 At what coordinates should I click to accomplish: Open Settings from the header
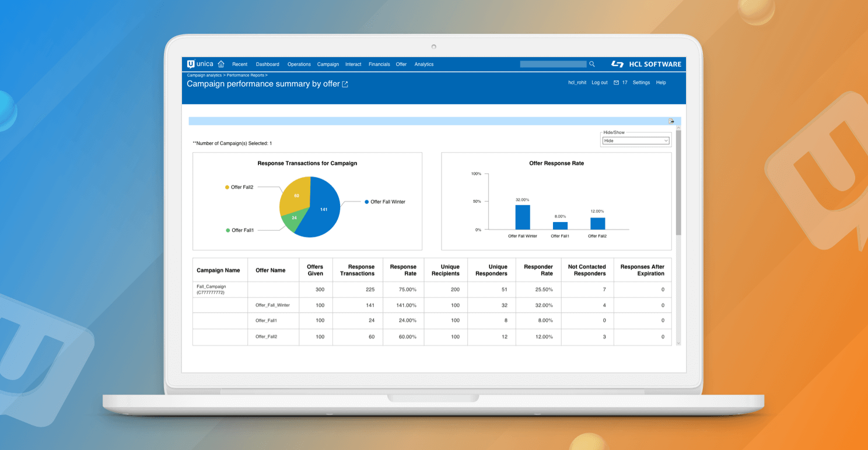click(641, 82)
